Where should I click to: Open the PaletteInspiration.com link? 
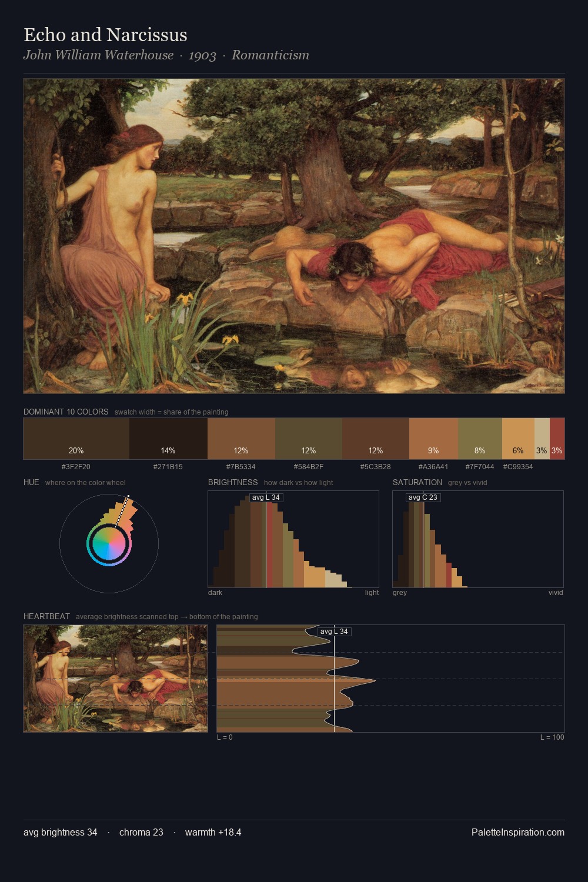(x=518, y=833)
